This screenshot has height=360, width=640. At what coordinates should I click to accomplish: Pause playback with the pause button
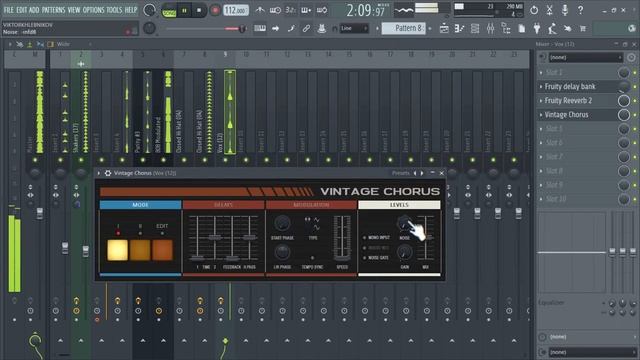(x=184, y=11)
